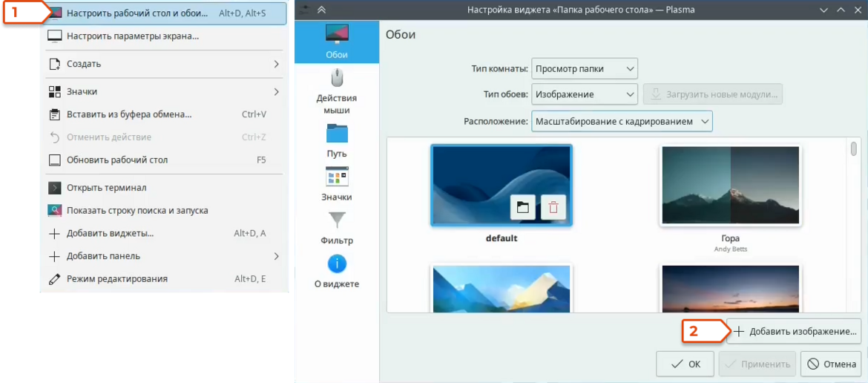This screenshot has width=868, height=383.
Task: Click the Andy Betts author label
Action: [x=731, y=249]
